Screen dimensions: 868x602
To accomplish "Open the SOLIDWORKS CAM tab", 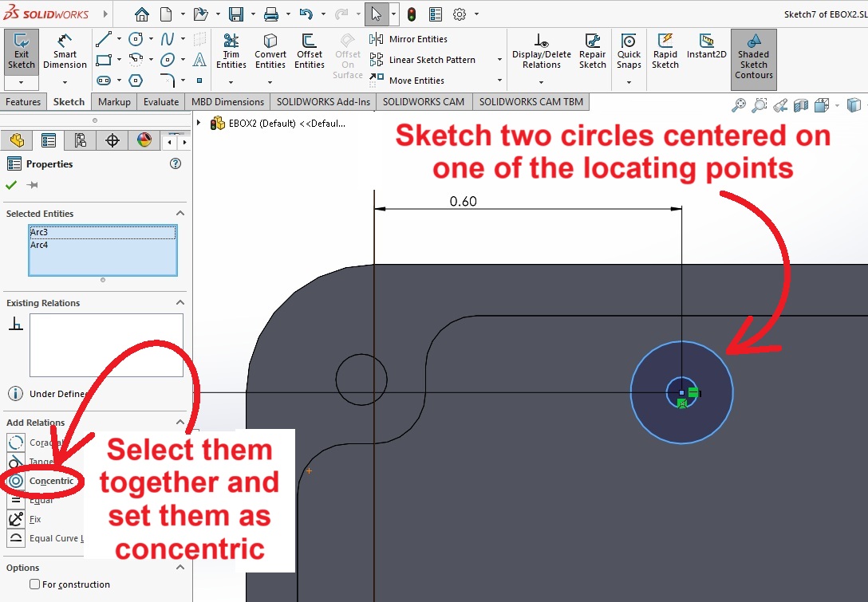I will (423, 102).
